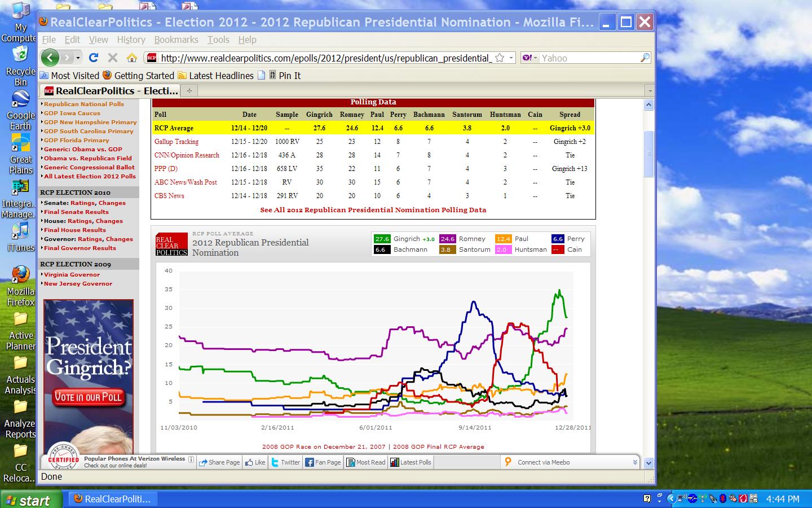Click the search magnifier in Yahoo box
The image size is (812, 508).
[645, 58]
